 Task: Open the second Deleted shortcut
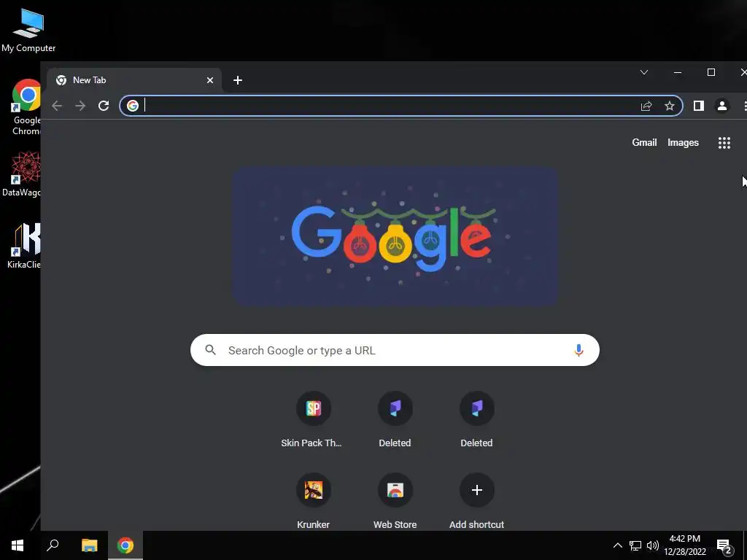pos(477,419)
